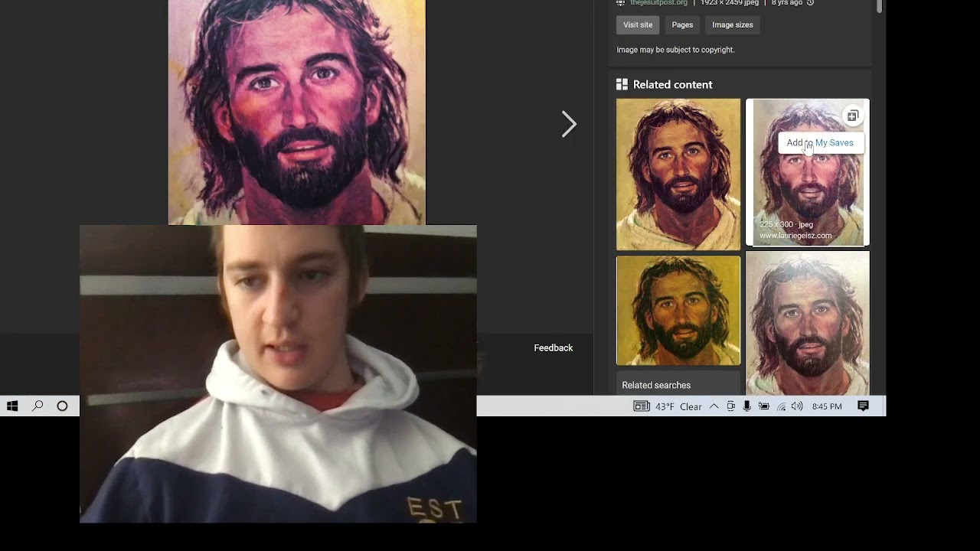Open Cortana circle icon
The width and height of the screenshot is (980, 551).
pyautogui.click(x=63, y=406)
